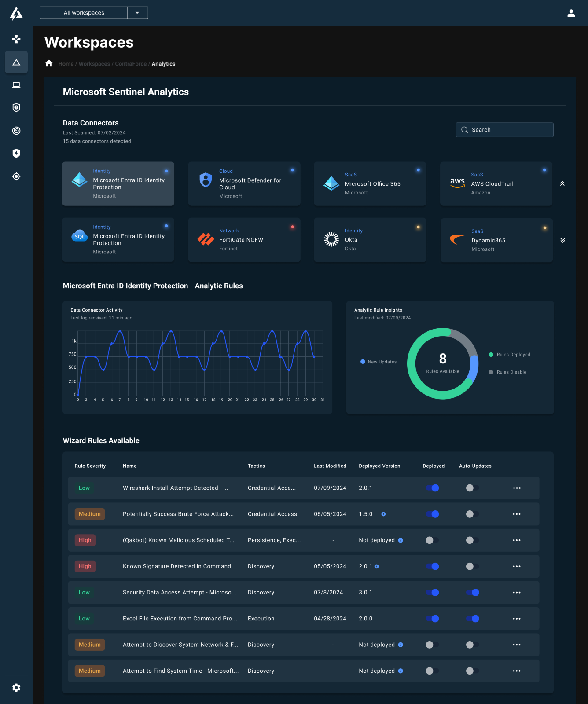
Task: Expand connectors with double down chevron
Action: (562, 240)
